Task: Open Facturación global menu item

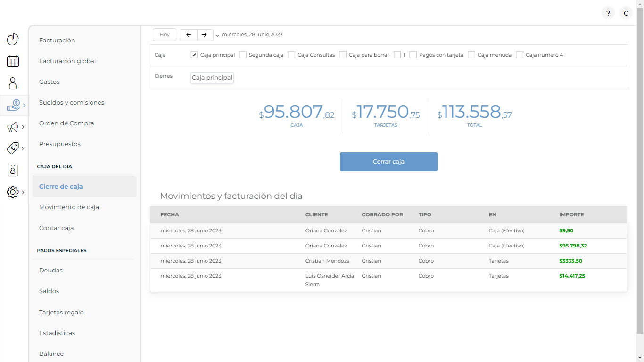Action: [x=67, y=61]
